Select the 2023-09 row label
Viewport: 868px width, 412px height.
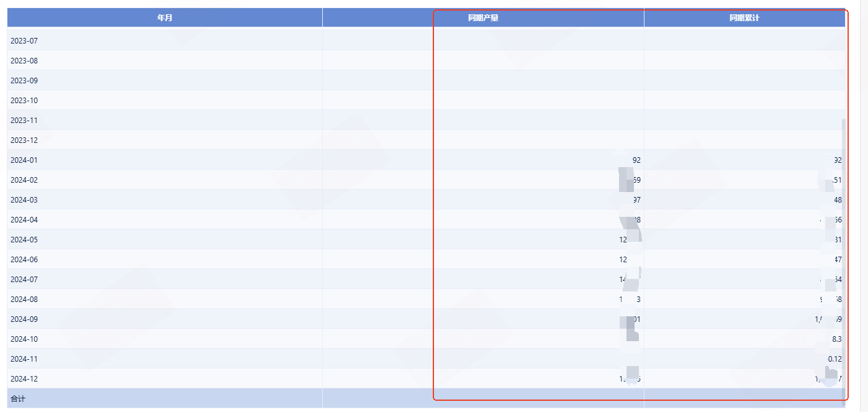(x=24, y=81)
